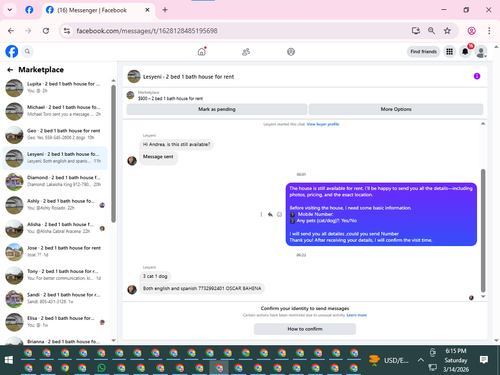This screenshot has height=375, width=500.
Task: Click the browser address bar
Action: click(233, 31)
